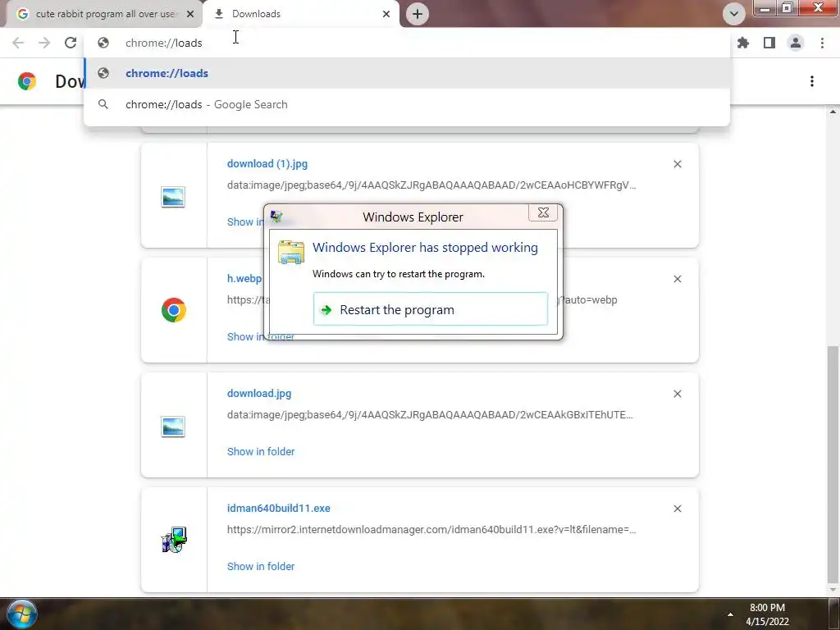Close the Downloads tab
Image resolution: width=840 pixels, height=630 pixels.
386,14
